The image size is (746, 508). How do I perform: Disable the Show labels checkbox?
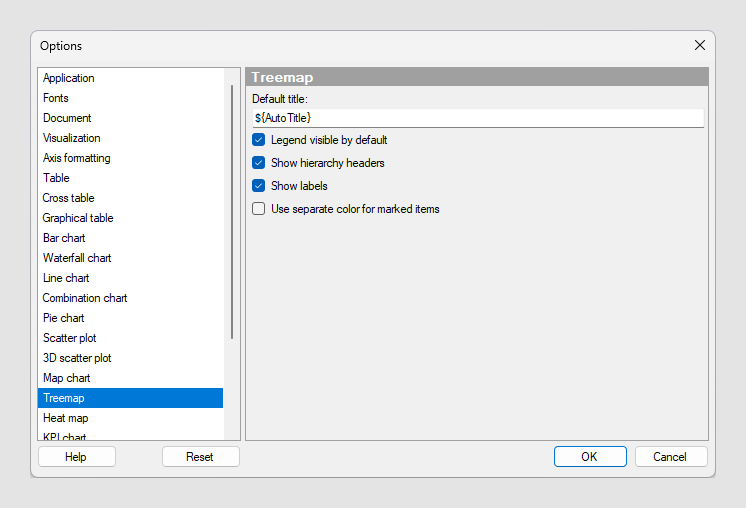click(x=259, y=186)
